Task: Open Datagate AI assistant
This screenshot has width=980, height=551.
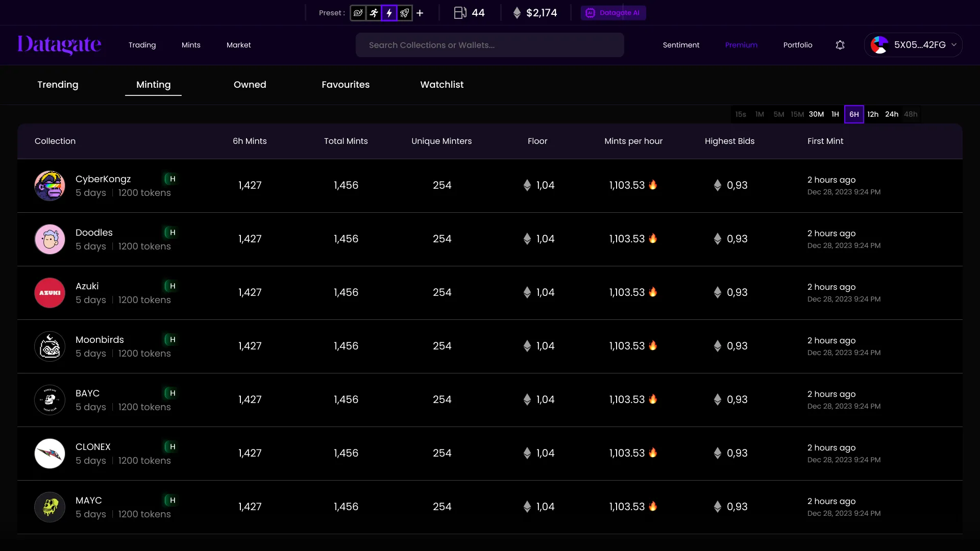Action: point(614,13)
